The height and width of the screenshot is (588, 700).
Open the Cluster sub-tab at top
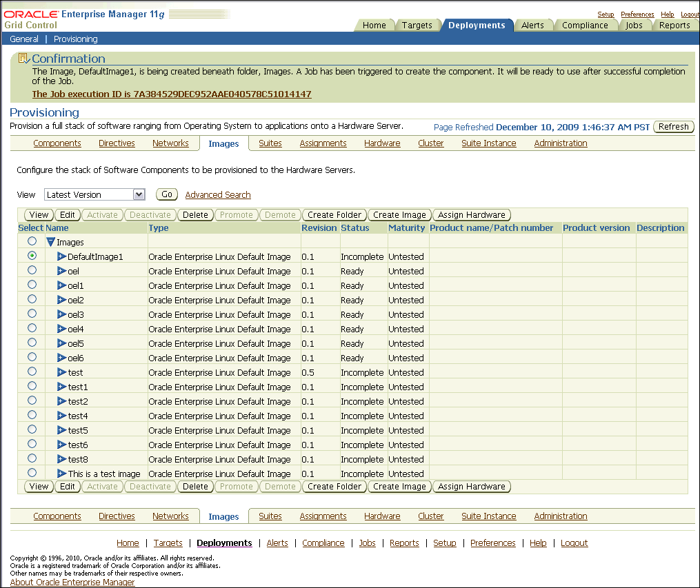pos(431,143)
